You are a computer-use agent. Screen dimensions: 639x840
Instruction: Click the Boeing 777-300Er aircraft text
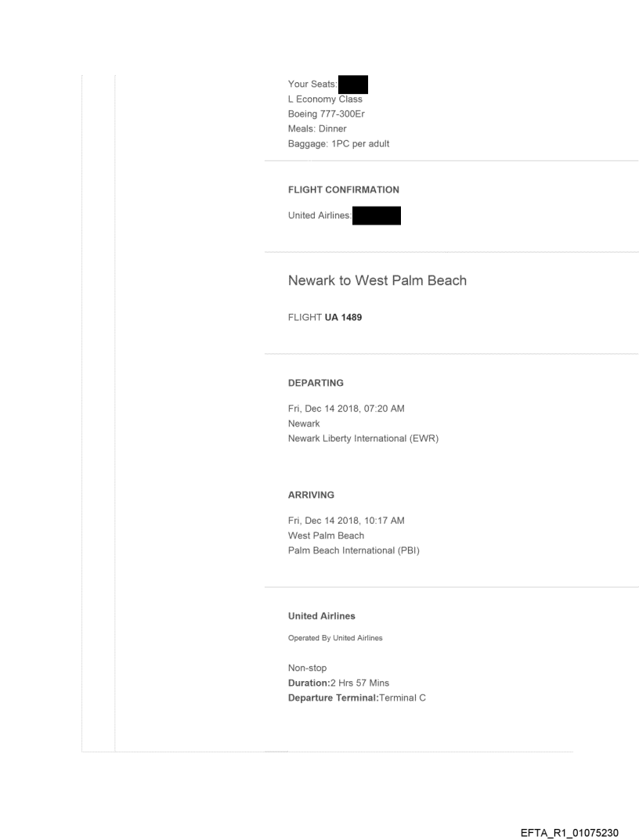click(327, 114)
